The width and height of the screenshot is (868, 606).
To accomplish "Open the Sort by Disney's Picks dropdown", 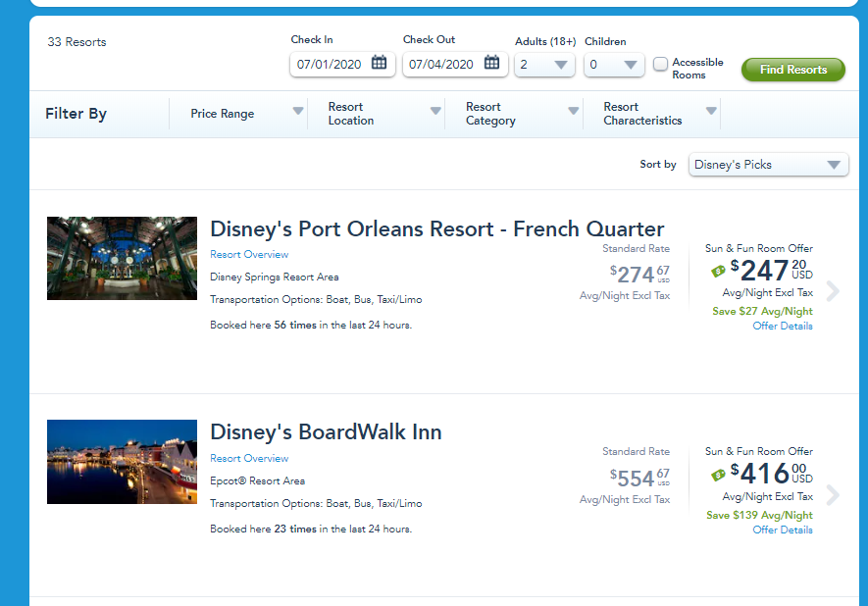I will point(768,165).
